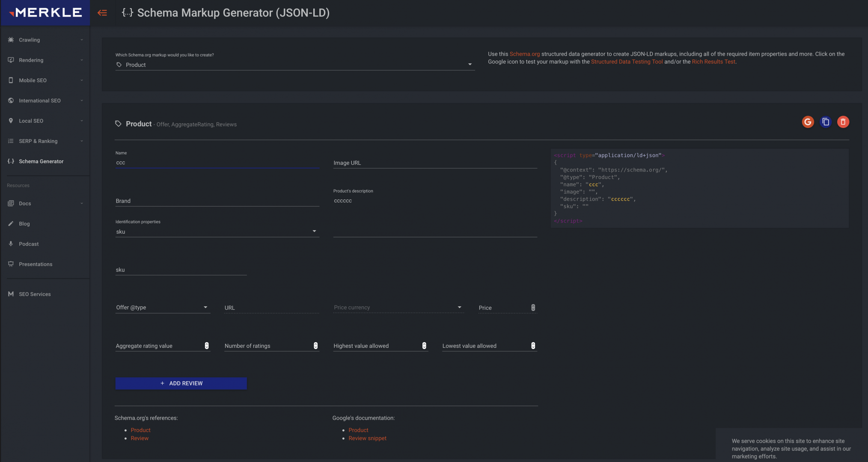Open the Identification properties dropdown

click(217, 231)
